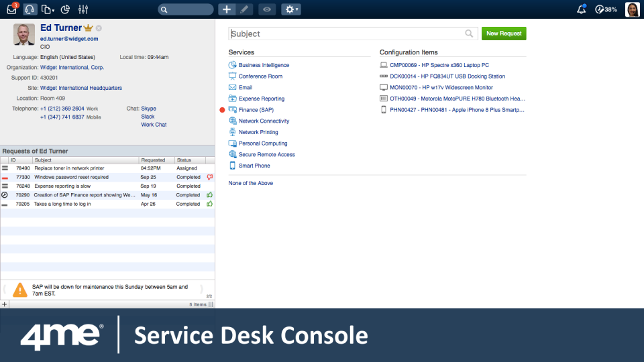Open the Inbox icon with badge
This screenshot has width=644, height=362.
12,9
